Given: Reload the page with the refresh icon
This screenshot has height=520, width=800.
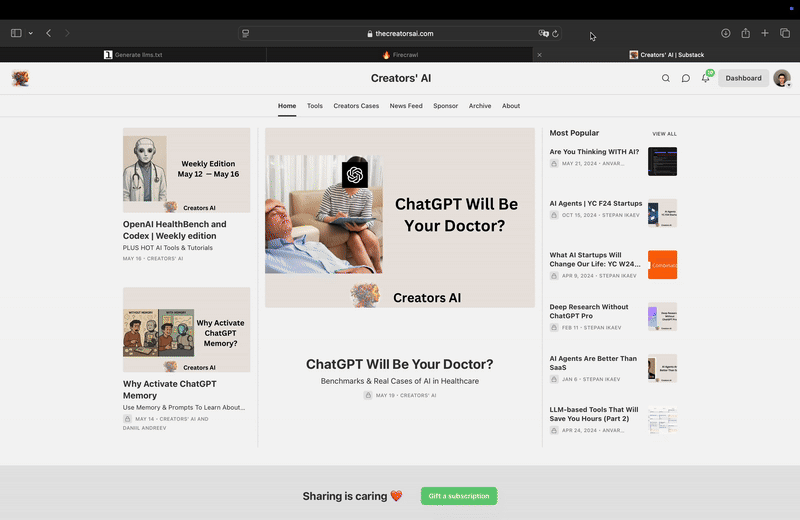Looking at the screenshot, I should [x=555, y=33].
